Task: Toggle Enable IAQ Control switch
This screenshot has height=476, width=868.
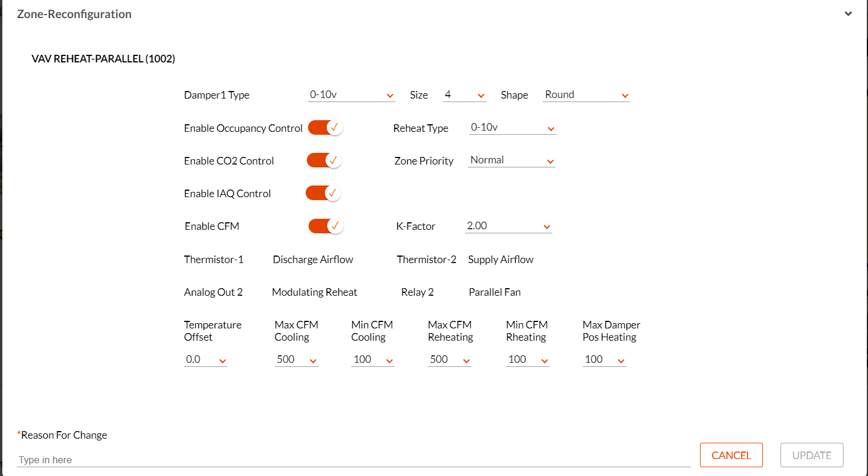Action: [323, 192]
